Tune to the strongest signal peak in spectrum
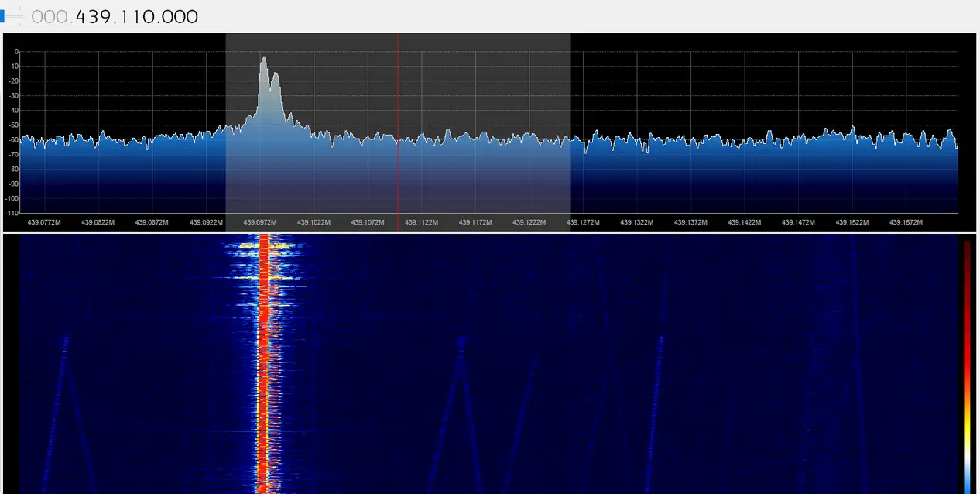Image resolution: width=980 pixels, height=494 pixels. (x=264, y=59)
